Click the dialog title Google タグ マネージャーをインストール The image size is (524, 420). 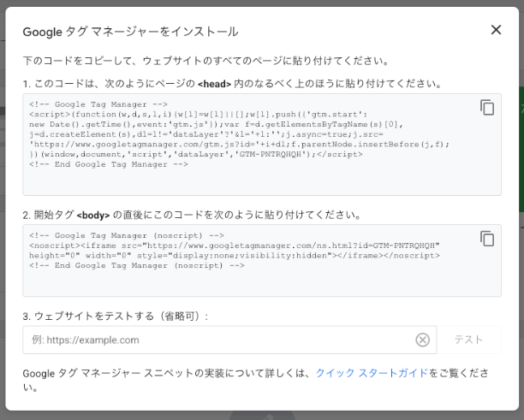pos(130,32)
